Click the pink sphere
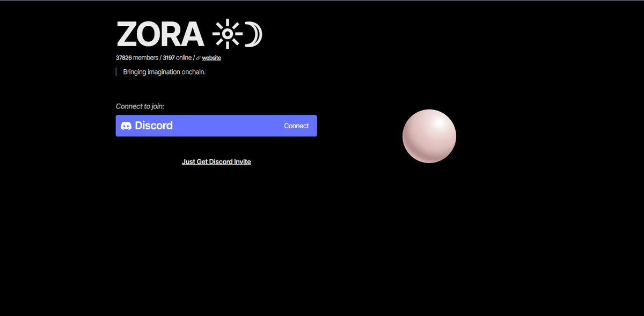Viewport: 644px width, 316px height. 429,136
